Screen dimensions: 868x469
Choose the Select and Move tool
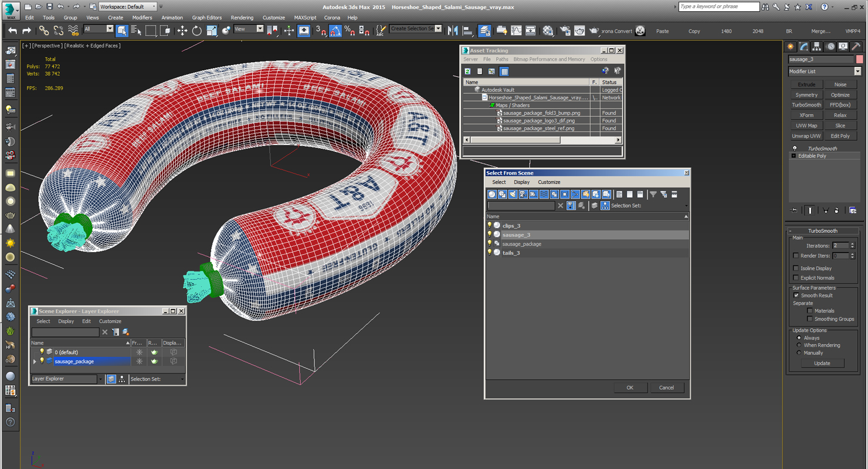click(182, 30)
